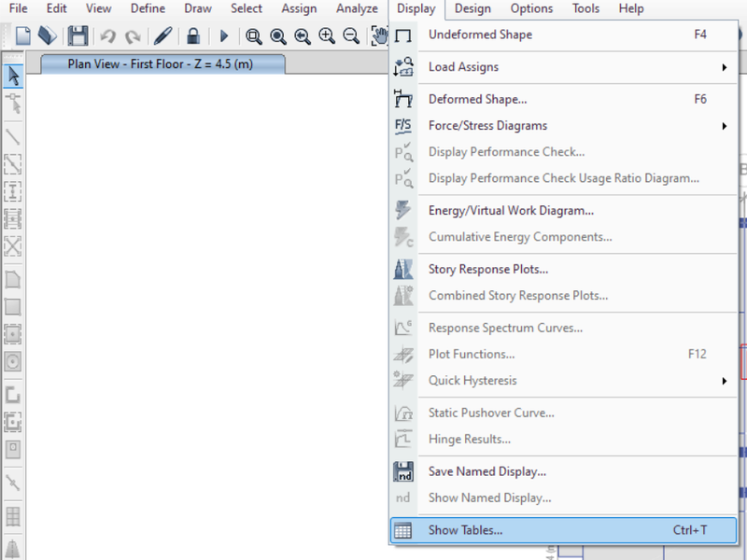Select the reshape object tool

coord(13,104)
